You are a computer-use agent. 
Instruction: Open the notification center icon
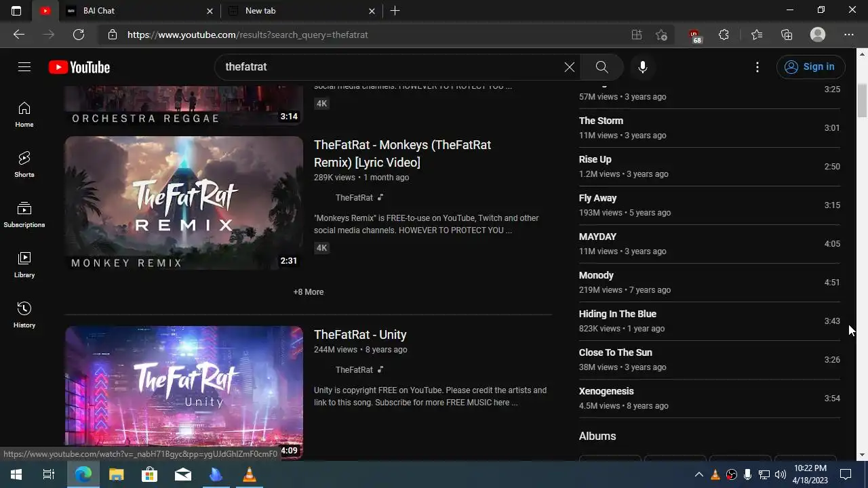[846, 474]
